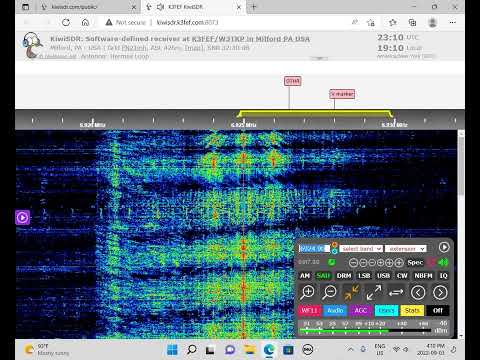The height and width of the screenshot is (360, 480).
Task: Select LSB demodulation mode
Action: 364,276
